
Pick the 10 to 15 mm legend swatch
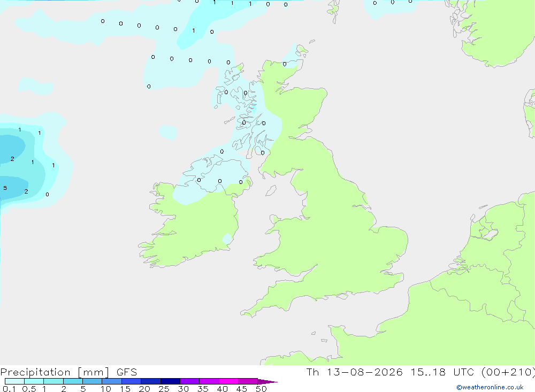112,381
